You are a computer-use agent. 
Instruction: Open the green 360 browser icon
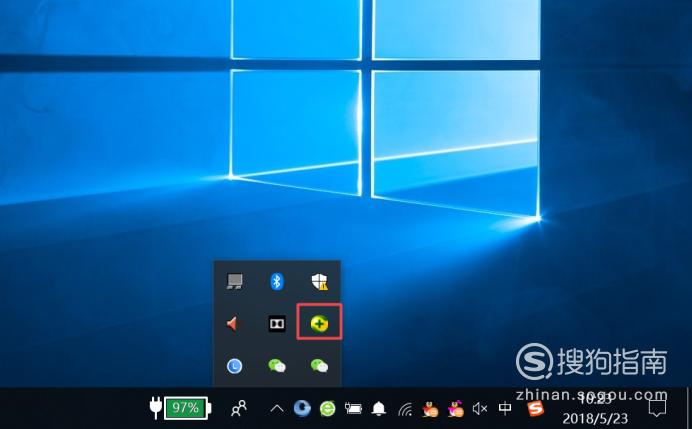click(x=327, y=409)
